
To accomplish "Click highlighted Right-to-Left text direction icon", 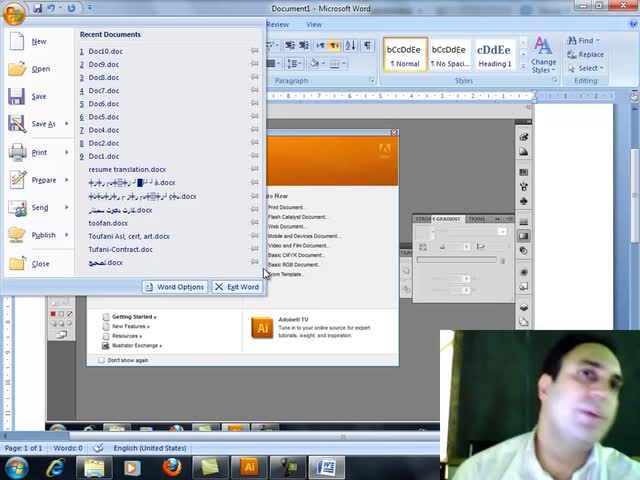I will click(334, 45).
